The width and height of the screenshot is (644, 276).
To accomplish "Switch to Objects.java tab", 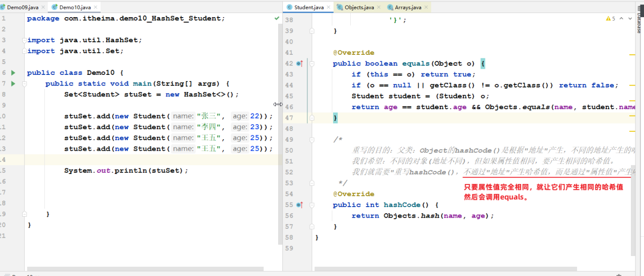I will coord(359,8).
